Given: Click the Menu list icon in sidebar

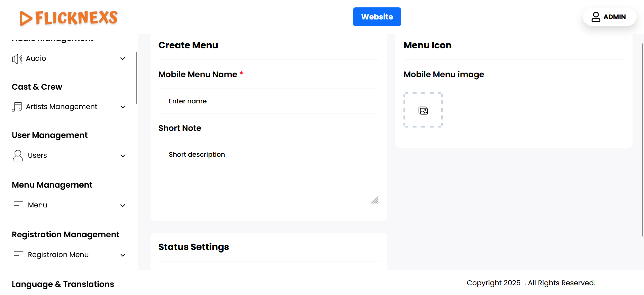Looking at the screenshot, I should click(x=18, y=205).
